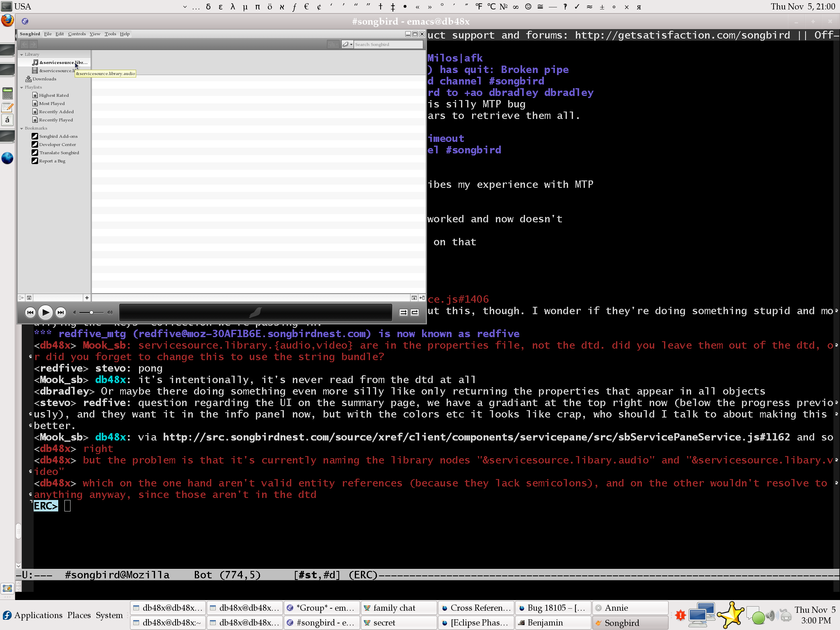Switch to the Cross Reference taskbar window
This screenshot has width=840, height=630.
tap(476, 608)
